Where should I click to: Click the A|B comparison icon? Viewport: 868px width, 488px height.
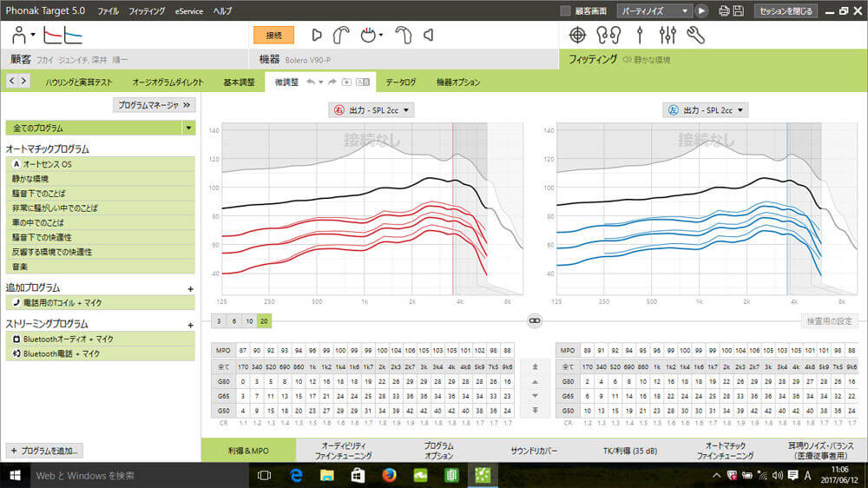[363, 82]
